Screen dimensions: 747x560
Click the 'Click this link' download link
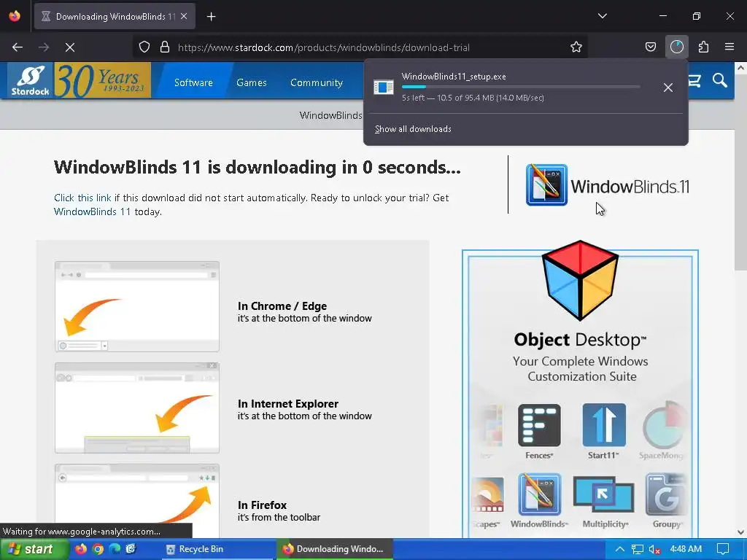point(82,198)
